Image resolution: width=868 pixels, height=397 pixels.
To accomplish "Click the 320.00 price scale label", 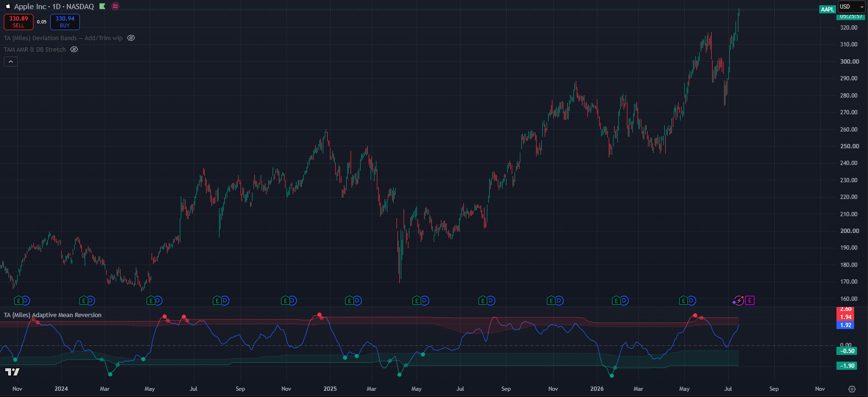I will click(x=849, y=28).
